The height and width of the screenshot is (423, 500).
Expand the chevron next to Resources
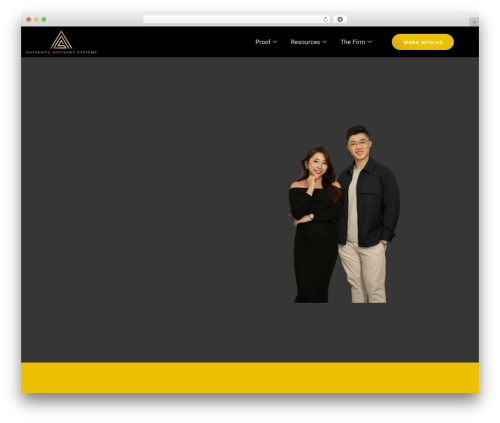pos(324,42)
